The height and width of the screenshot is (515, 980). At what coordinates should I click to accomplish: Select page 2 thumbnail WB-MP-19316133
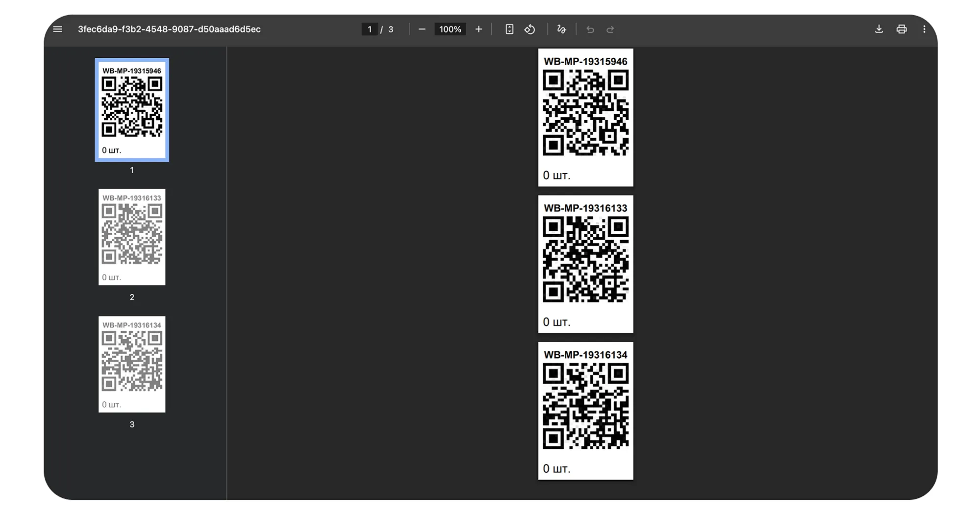pyautogui.click(x=132, y=237)
